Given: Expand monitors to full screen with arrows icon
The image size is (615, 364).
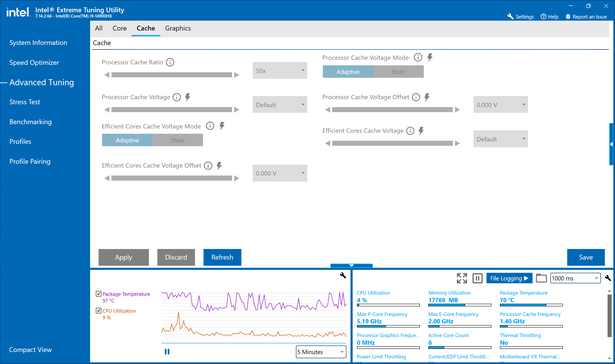Looking at the screenshot, I should click(462, 278).
